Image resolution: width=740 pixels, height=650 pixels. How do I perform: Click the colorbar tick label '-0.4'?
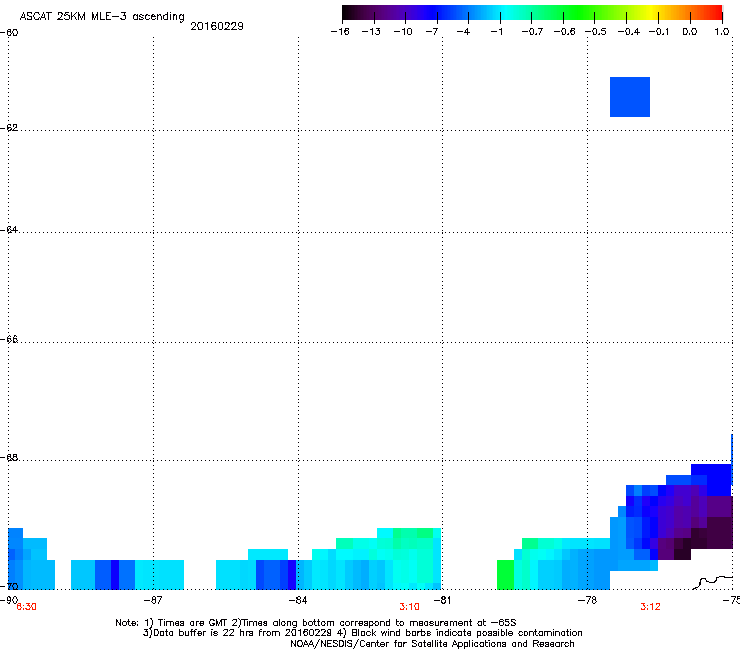coord(629,32)
